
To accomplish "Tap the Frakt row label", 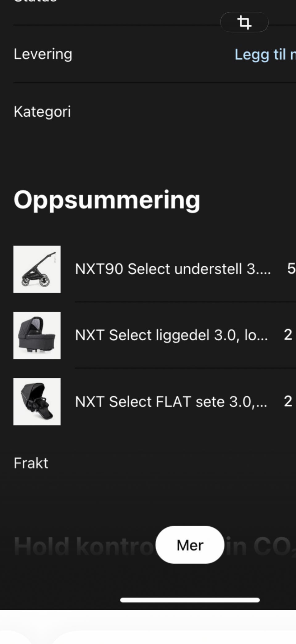I will (x=31, y=463).
